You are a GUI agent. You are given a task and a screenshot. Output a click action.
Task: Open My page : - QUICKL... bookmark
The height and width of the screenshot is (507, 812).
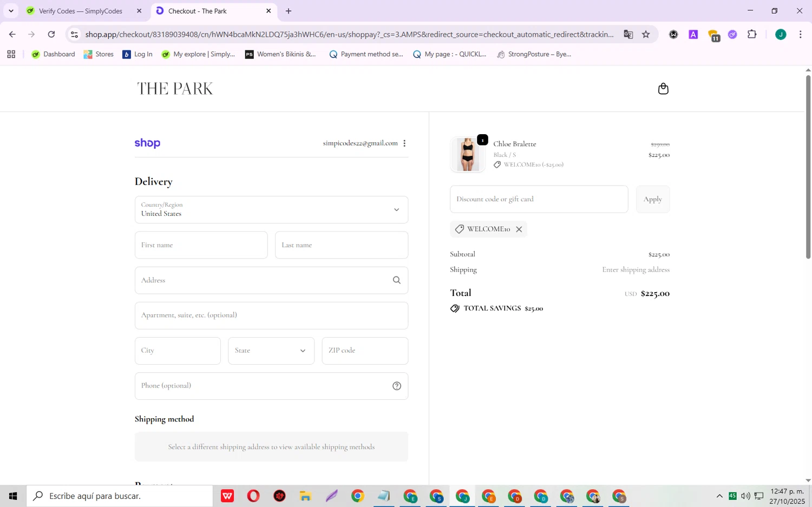pyautogui.click(x=449, y=54)
